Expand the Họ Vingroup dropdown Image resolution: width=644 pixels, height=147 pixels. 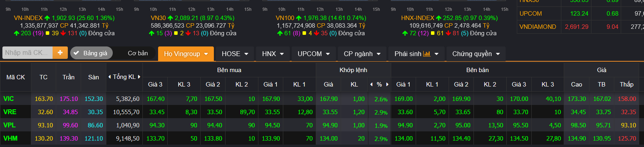pos(185,54)
